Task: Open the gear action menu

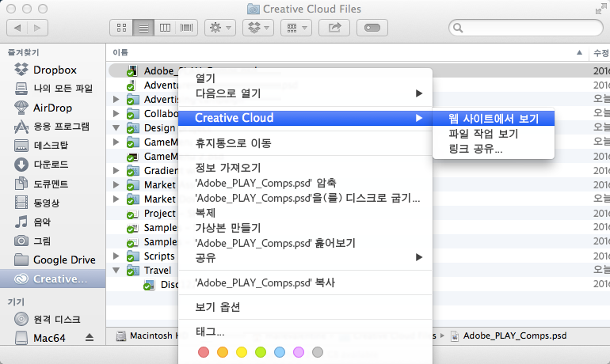Action: (220, 28)
